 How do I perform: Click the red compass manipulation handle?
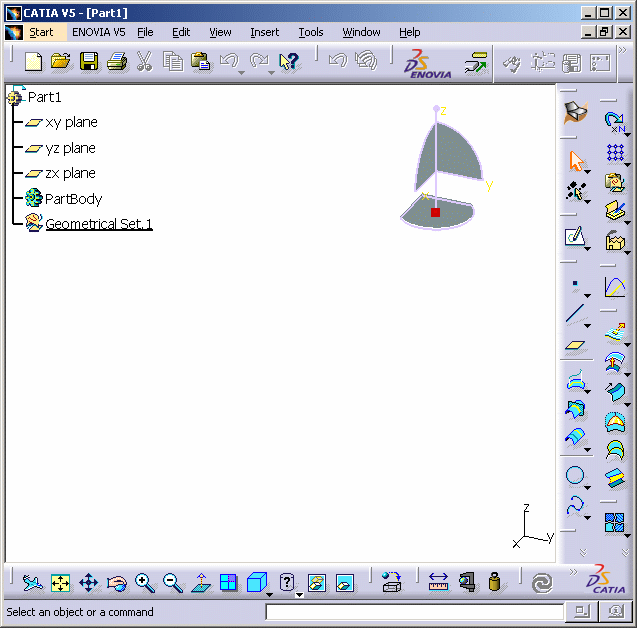tap(436, 212)
